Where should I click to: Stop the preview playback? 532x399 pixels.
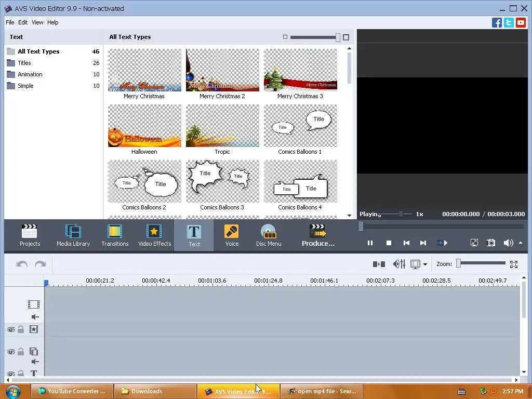tap(389, 243)
